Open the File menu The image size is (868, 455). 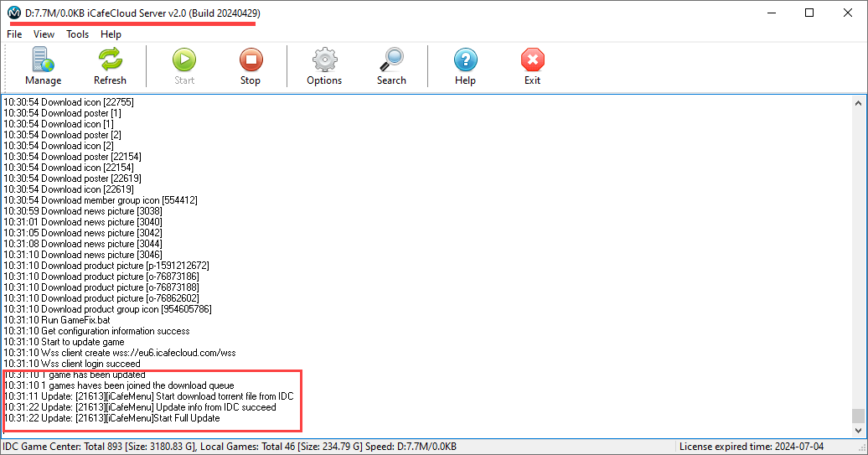coord(14,34)
